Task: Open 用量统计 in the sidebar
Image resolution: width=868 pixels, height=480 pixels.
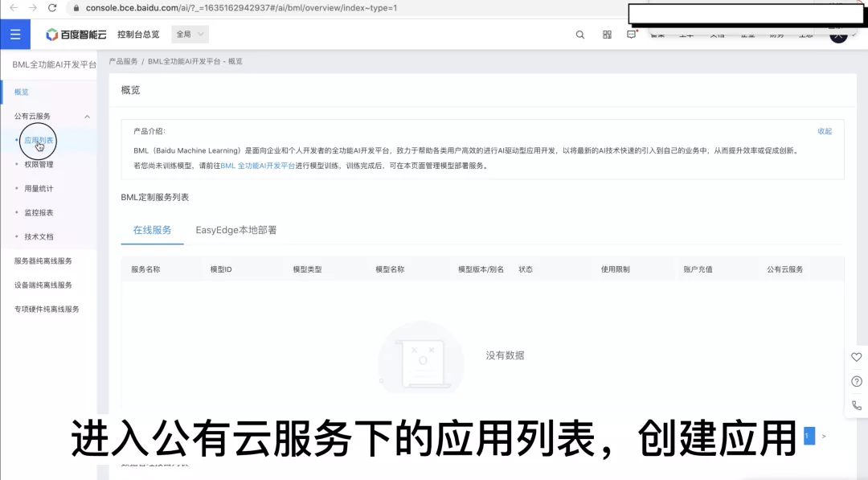Action: click(x=39, y=189)
